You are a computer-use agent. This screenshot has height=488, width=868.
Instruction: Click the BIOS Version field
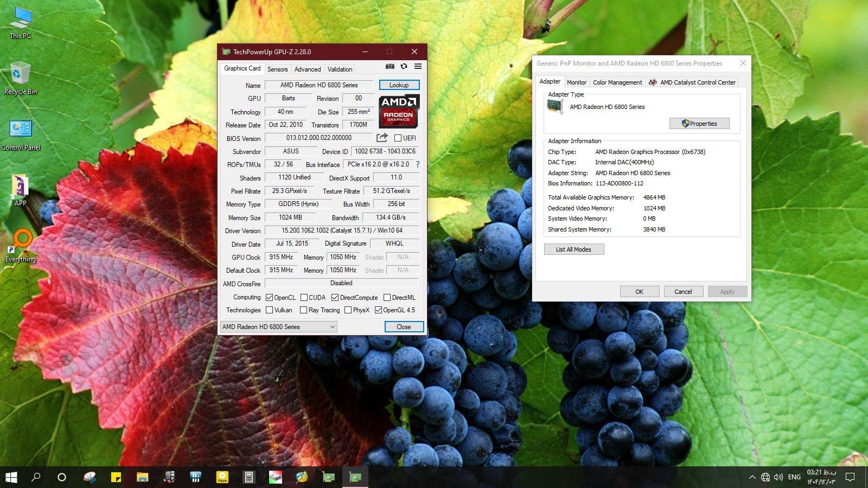[318, 138]
